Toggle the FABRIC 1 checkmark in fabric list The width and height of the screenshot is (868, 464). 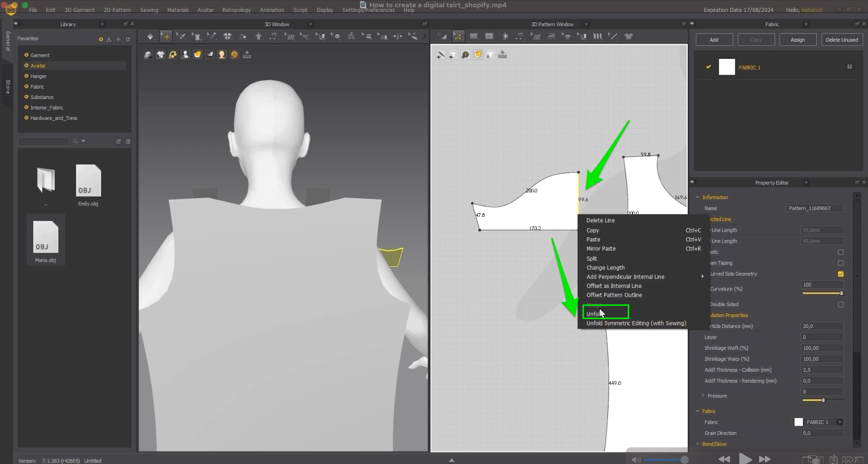click(x=709, y=67)
